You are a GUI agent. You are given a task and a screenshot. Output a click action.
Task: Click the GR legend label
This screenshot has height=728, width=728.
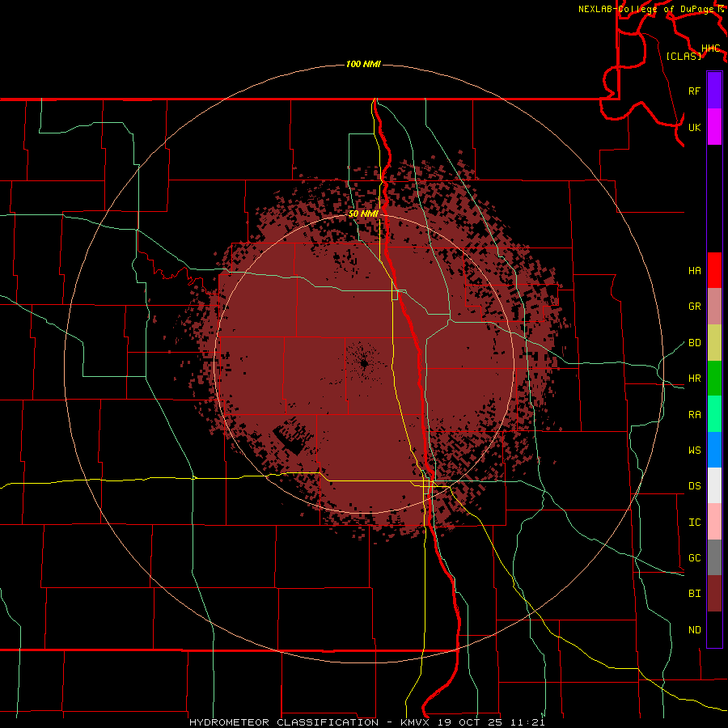[x=694, y=307]
